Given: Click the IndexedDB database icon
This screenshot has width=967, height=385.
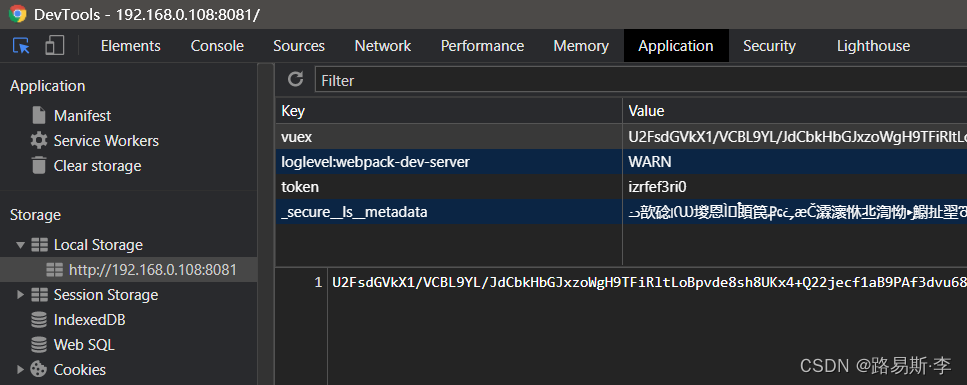Looking at the screenshot, I should [x=39, y=320].
